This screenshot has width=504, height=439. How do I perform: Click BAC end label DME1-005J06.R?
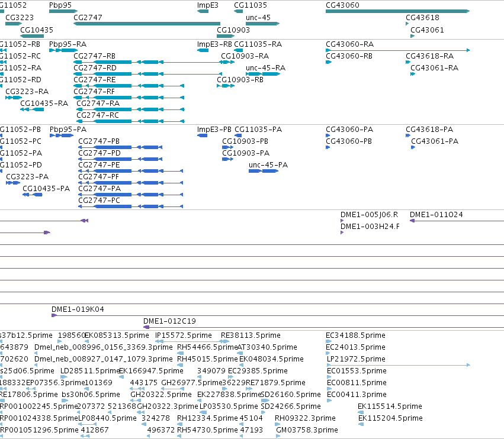click(370, 215)
